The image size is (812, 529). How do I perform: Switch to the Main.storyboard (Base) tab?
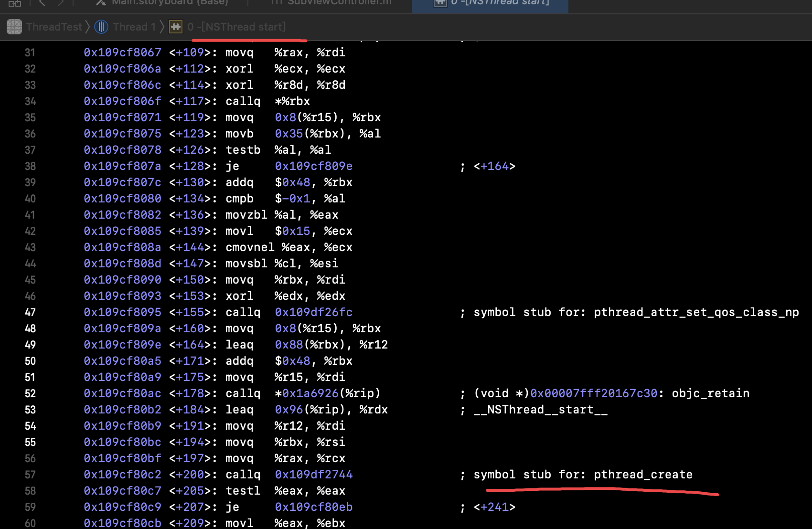170,3
